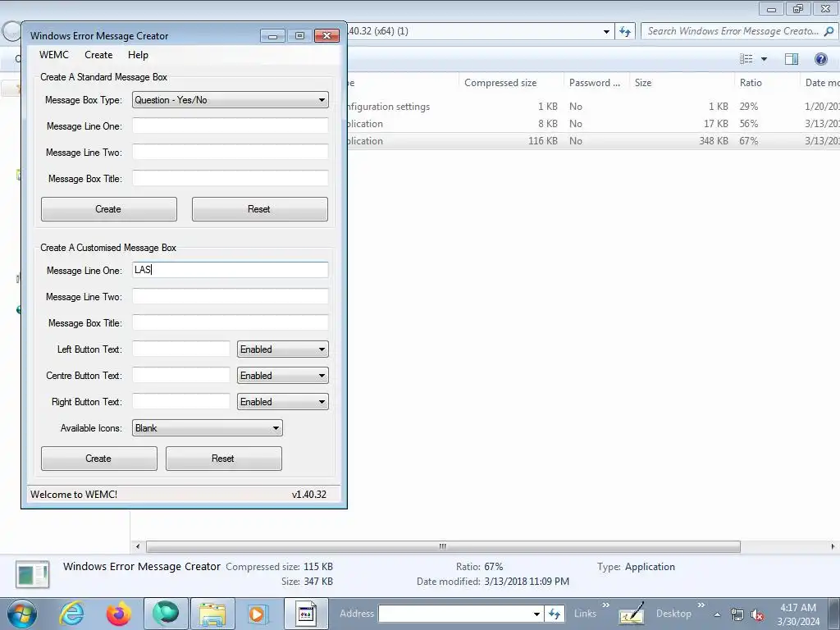Open the teal globe app on the taskbar

point(166,614)
